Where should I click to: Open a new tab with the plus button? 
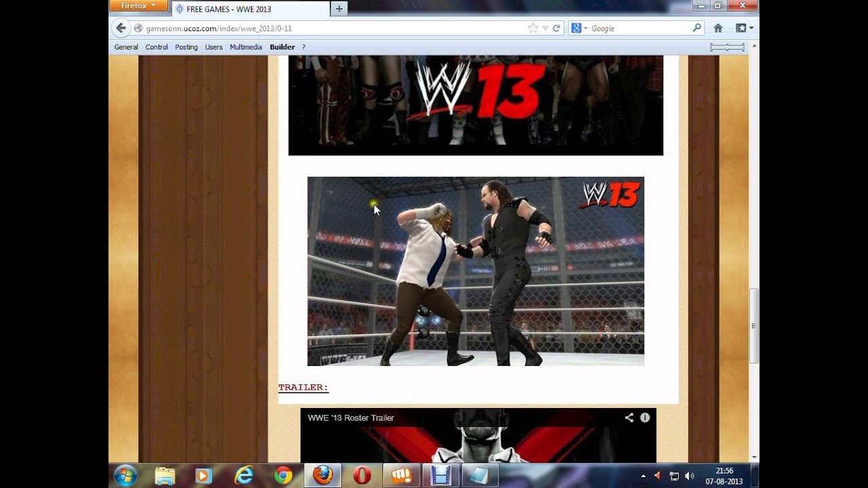click(339, 8)
